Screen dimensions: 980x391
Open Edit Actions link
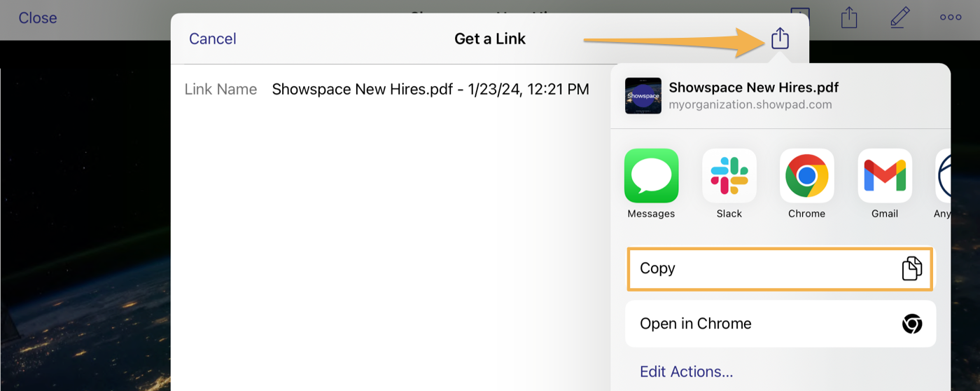687,371
